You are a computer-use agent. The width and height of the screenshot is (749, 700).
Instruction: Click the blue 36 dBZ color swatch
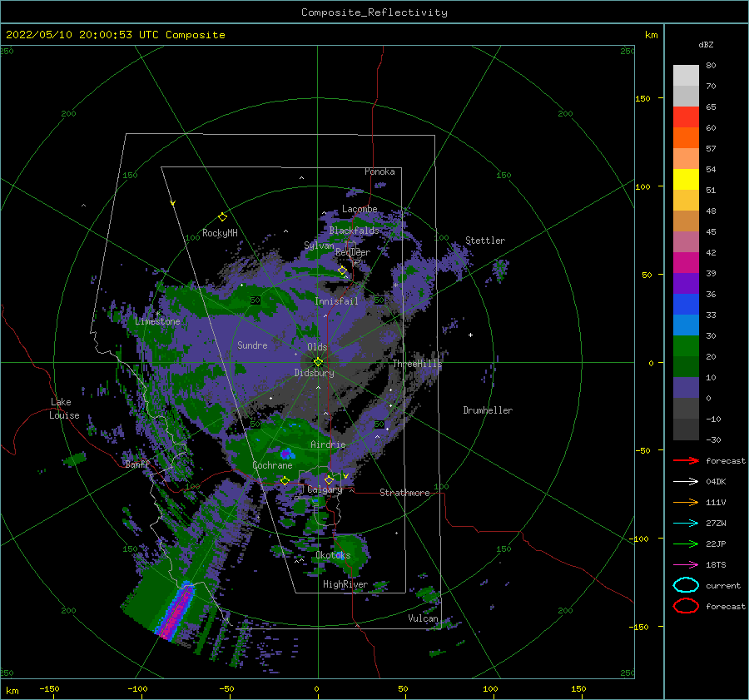686,305
